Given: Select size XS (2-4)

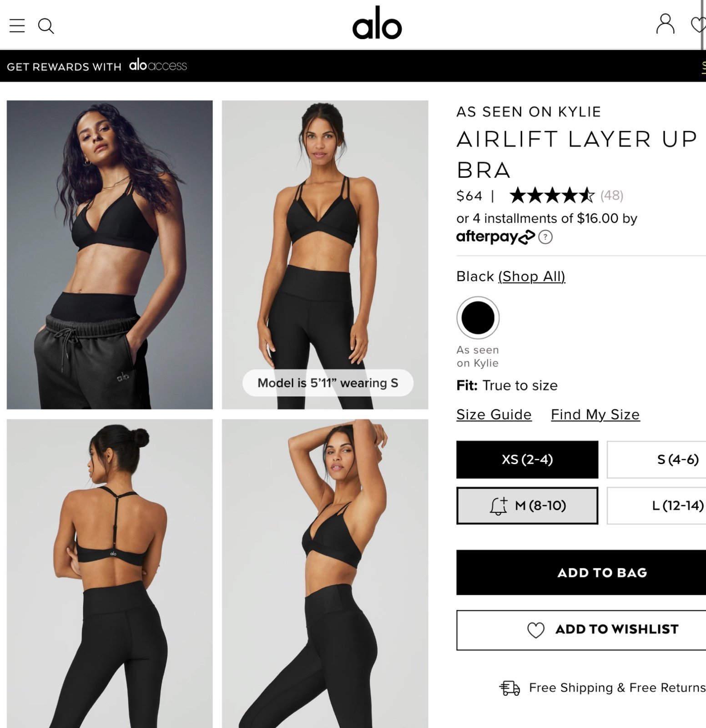Looking at the screenshot, I should [x=527, y=460].
